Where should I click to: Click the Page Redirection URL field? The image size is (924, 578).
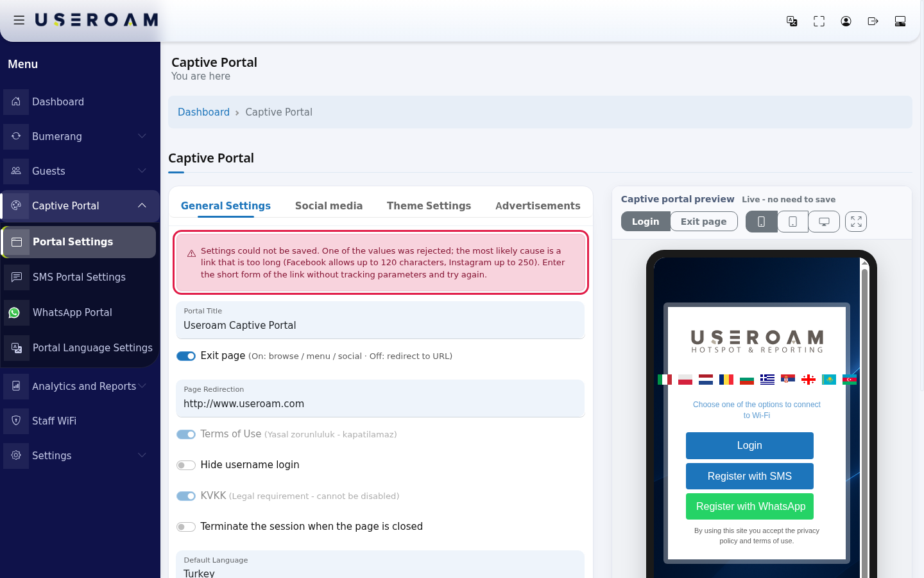[380, 398]
